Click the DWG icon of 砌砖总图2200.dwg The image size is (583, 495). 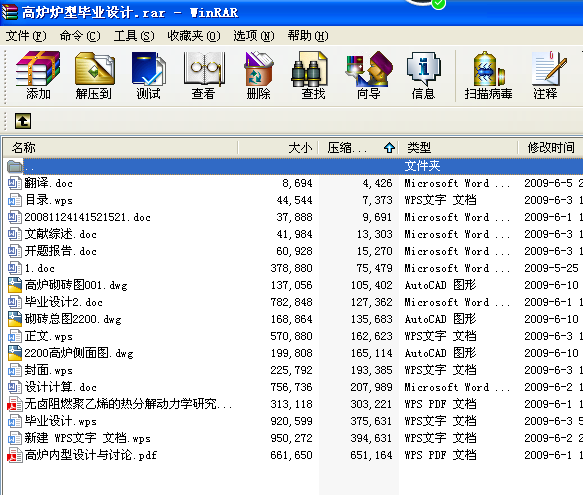[x=15, y=319]
